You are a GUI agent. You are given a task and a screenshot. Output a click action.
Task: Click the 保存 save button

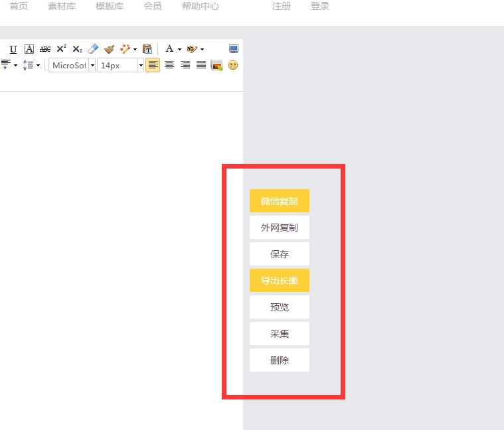(280, 254)
